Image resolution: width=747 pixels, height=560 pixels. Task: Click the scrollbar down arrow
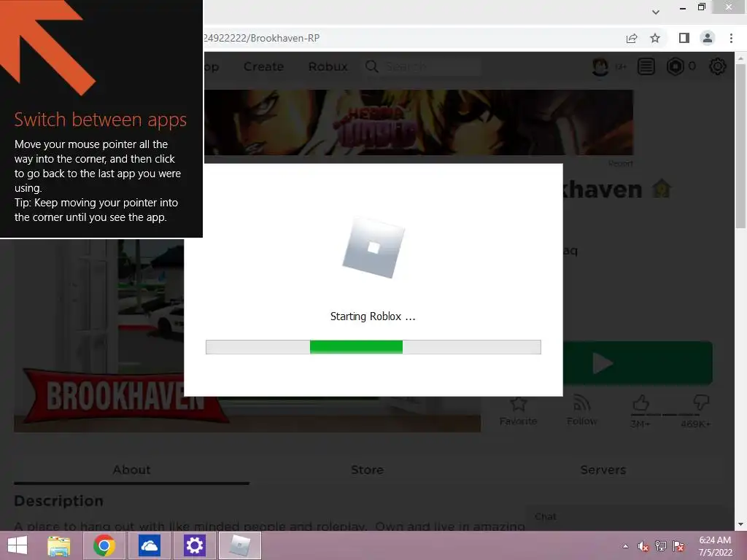pos(740,524)
